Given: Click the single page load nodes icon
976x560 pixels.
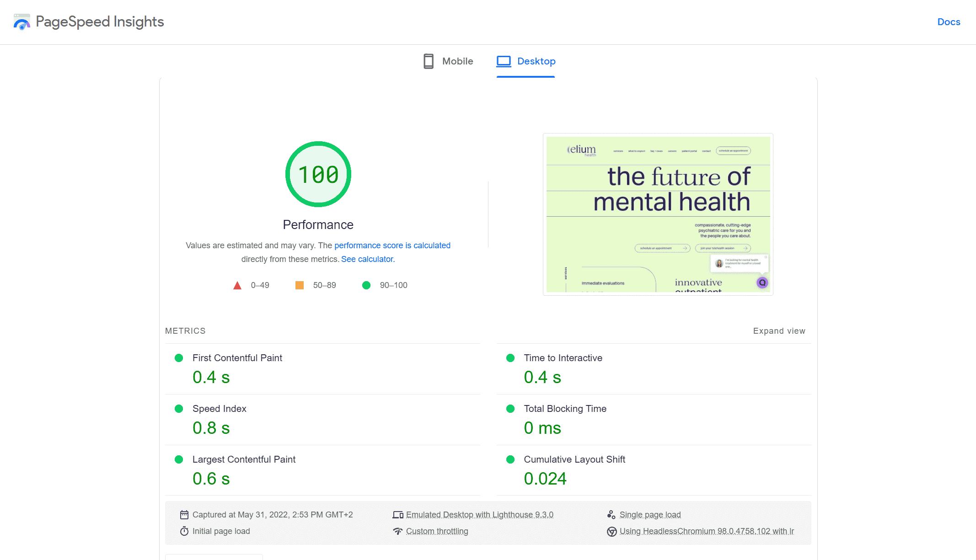Looking at the screenshot, I should [x=611, y=515].
